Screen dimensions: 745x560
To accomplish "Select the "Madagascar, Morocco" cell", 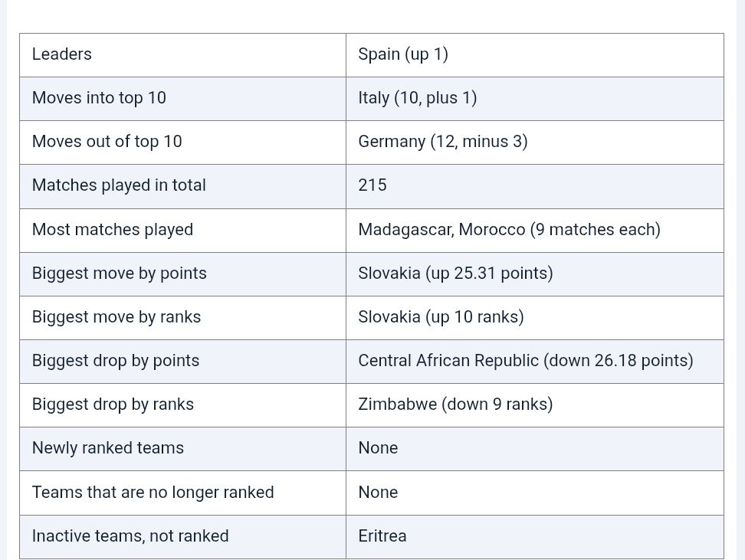I will tap(509, 230).
